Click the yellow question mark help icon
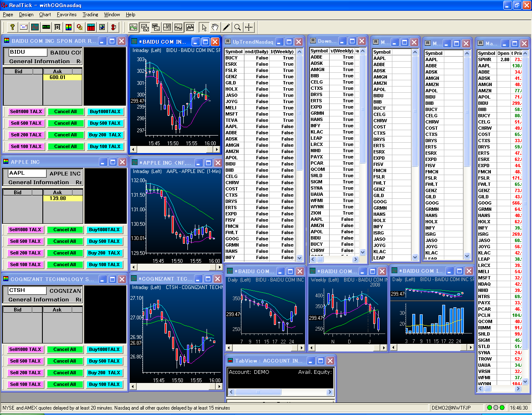The width and height of the screenshot is (532, 415). pos(12,27)
